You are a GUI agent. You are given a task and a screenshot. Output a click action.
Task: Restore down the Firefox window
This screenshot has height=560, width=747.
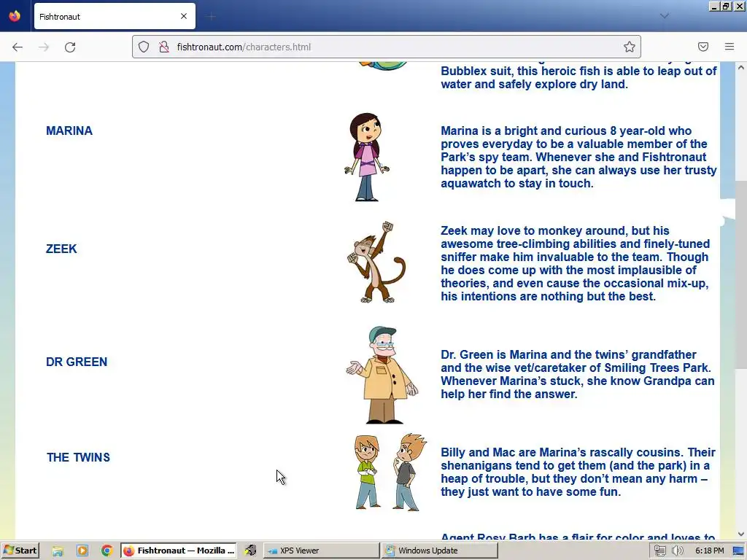(x=726, y=6)
